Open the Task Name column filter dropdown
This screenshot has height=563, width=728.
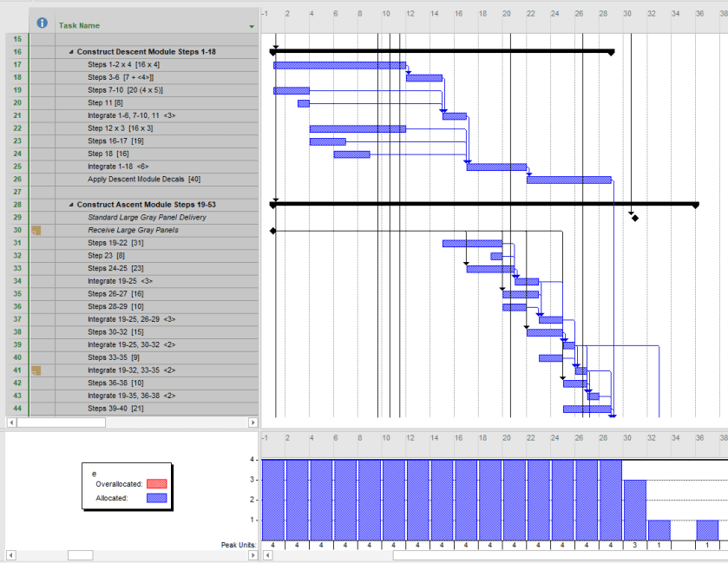(x=253, y=25)
